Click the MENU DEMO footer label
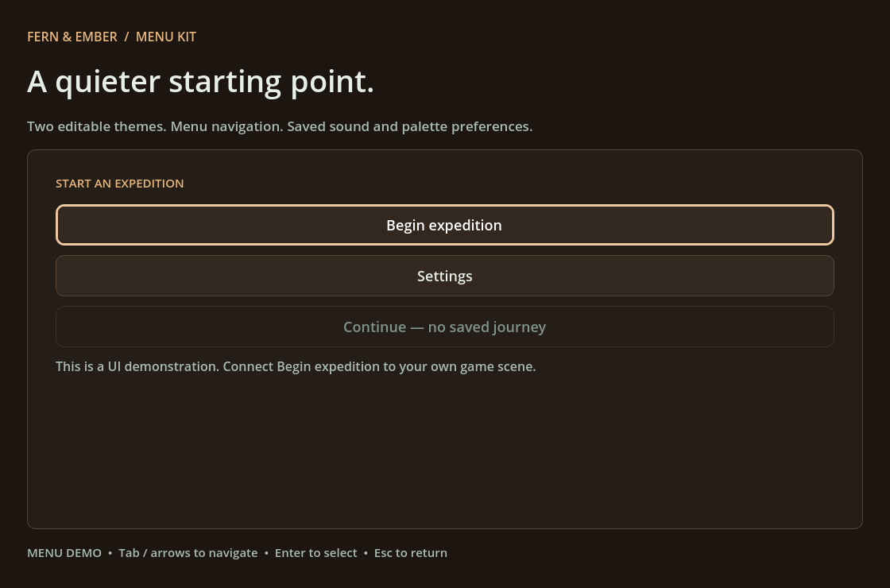This screenshot has height=588, width=890. click(x=64, y=553)
